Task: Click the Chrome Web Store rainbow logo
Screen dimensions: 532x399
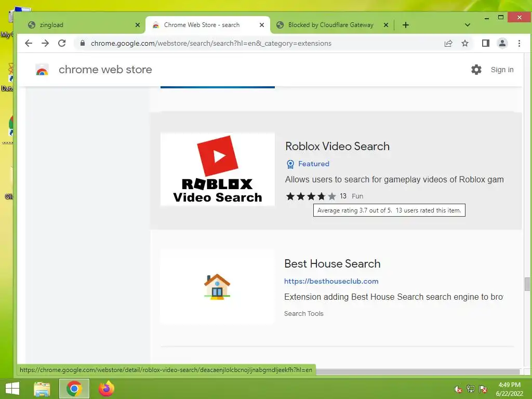Action: [x=42, y=70]
